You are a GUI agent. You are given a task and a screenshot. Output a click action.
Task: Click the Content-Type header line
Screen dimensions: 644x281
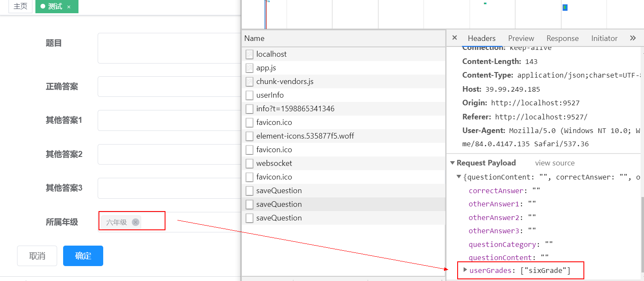551,75
